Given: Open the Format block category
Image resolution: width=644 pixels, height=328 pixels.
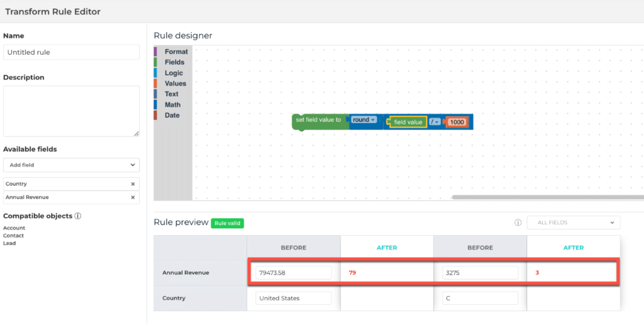Looking at the screenshot, I should (176, 52).
